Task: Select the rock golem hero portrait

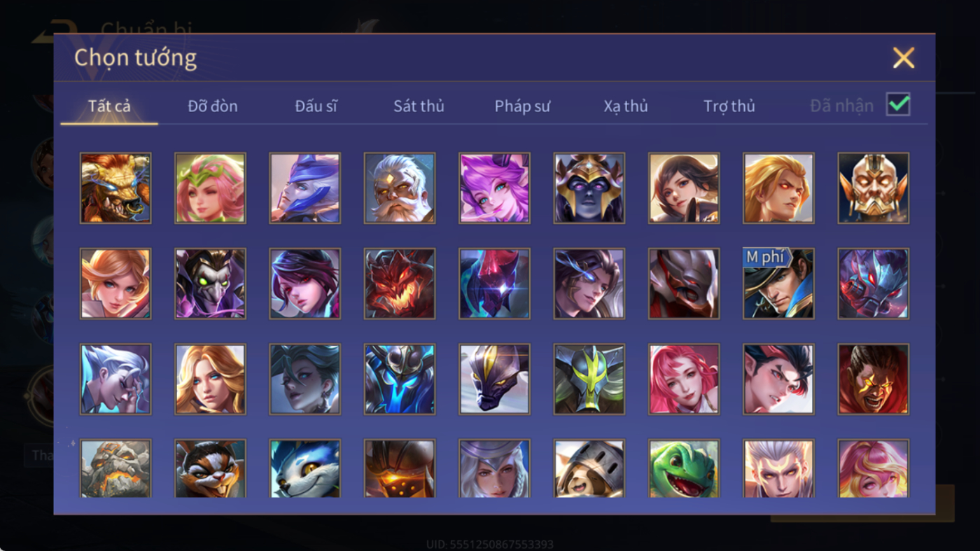Action: click(x=115, y=468)
